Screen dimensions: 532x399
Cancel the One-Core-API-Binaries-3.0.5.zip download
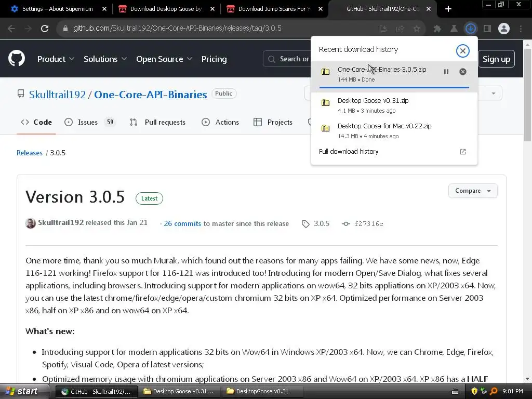click(463, 72)
